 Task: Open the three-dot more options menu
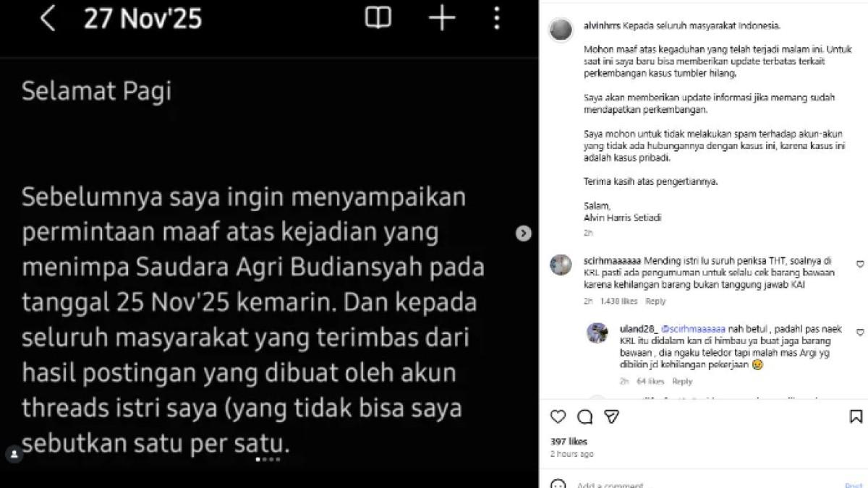496,18
